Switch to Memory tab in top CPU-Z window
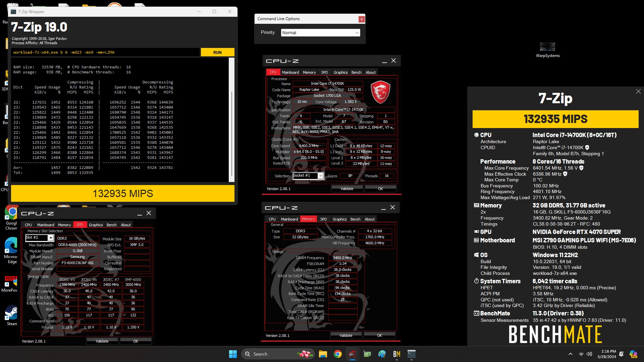This screenshot has width=644, height=362. point(309,72)
